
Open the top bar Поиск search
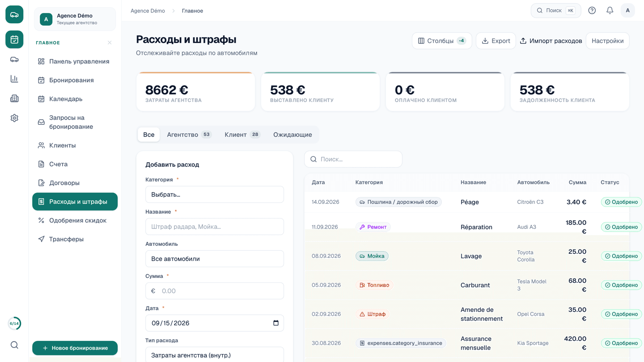[556, 11]
